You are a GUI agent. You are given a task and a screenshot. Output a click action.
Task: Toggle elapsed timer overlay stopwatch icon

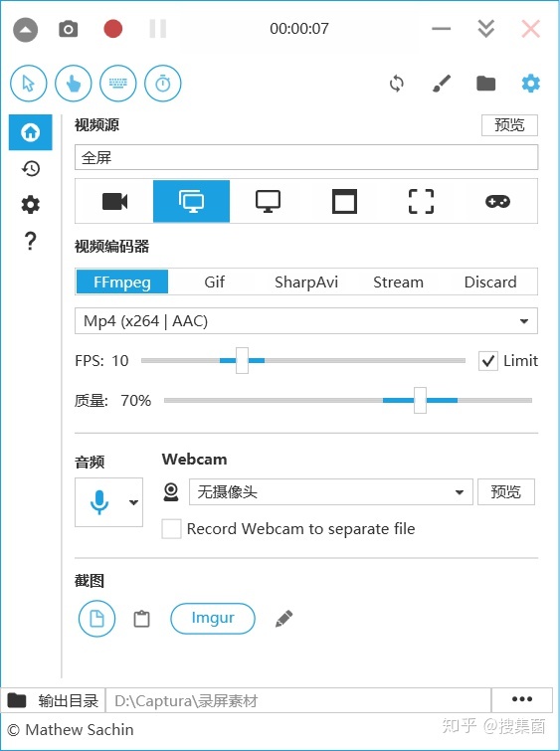tap(163, 84)
